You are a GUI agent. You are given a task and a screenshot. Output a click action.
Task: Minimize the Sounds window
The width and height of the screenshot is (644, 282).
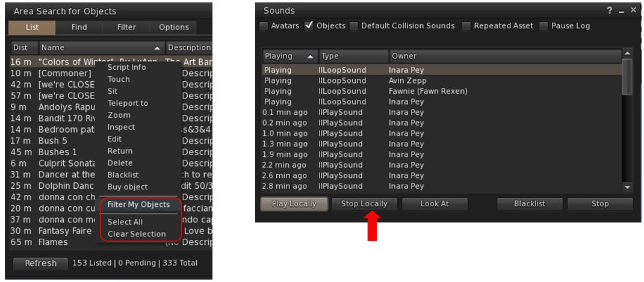[621, 10]
